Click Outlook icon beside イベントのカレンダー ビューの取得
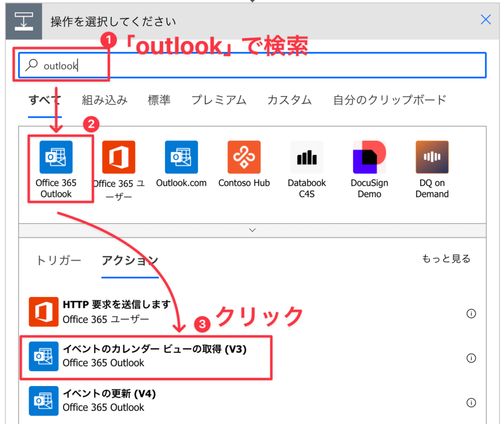 pyautogui.click(x=44, y=357)
